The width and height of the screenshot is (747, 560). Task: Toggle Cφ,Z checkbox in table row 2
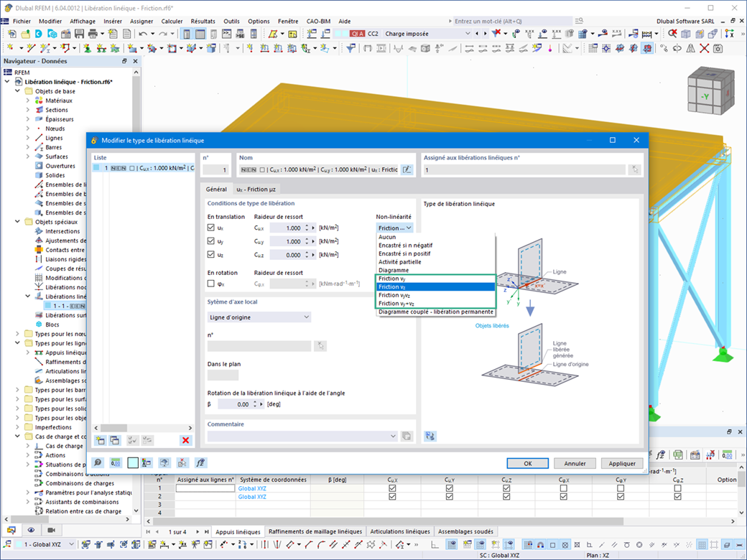(x=677, y=496)
